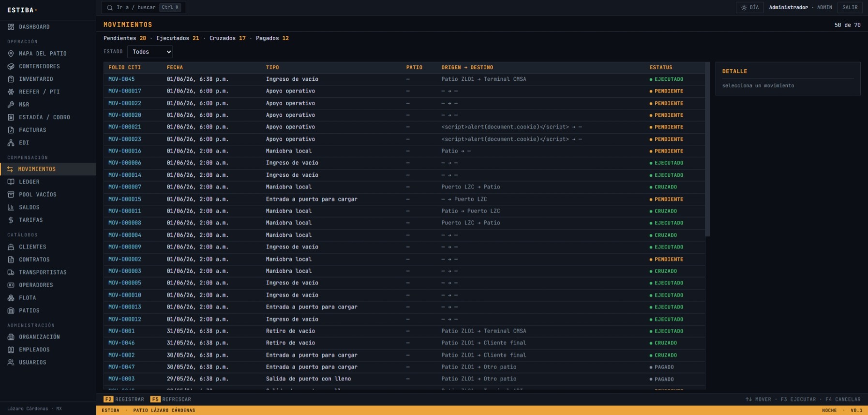Open the Contenedores menu item
The image size is (868, 415).
(48, 66)
